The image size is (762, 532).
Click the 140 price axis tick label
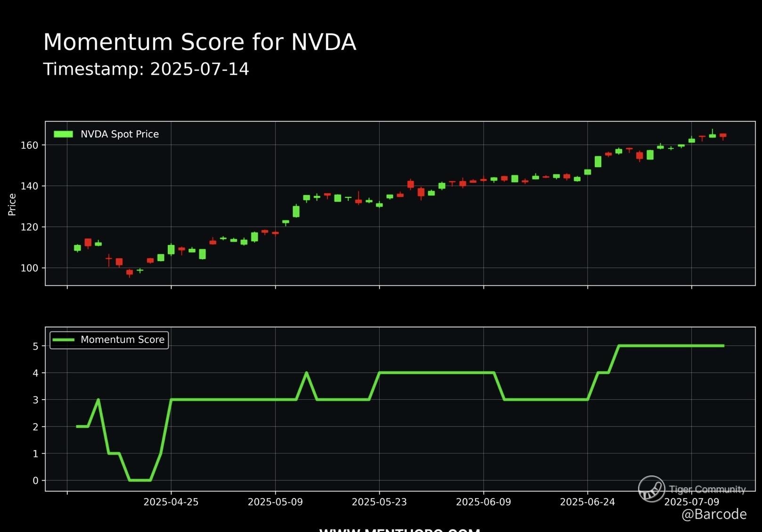29,186
